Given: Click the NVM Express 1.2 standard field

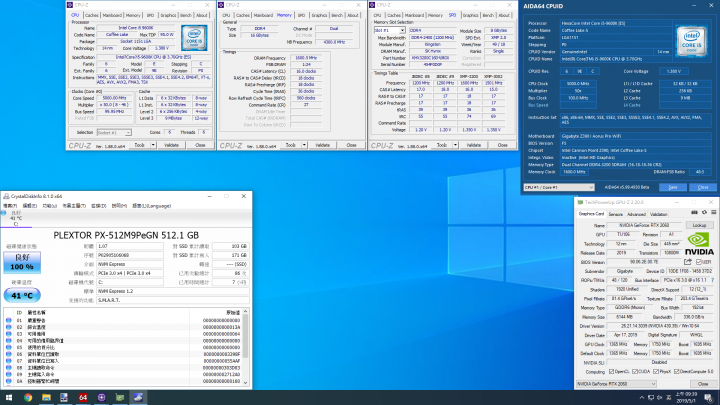Looking at the screenshot, I should click(173, 291).
